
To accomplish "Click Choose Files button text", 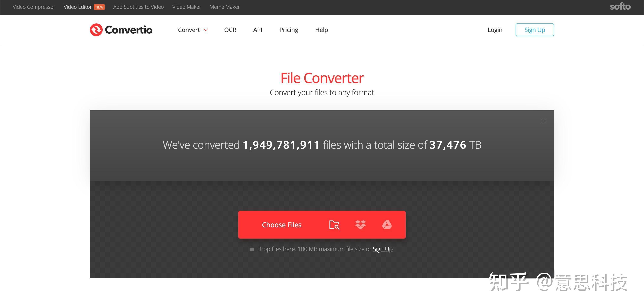I will tap(282, 225).
